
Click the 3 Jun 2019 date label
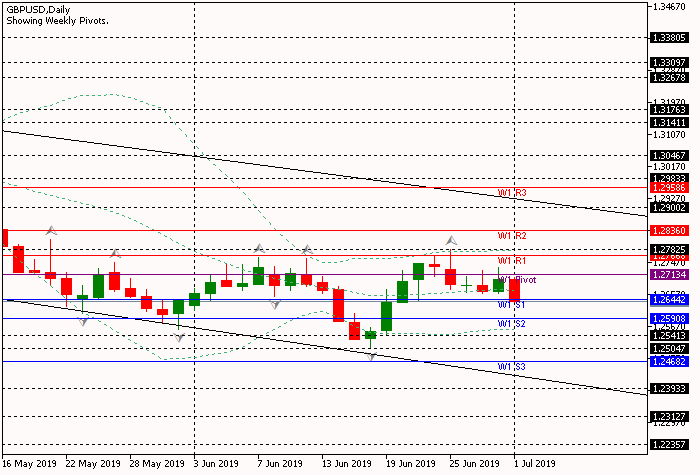click(x=215, y=464)
